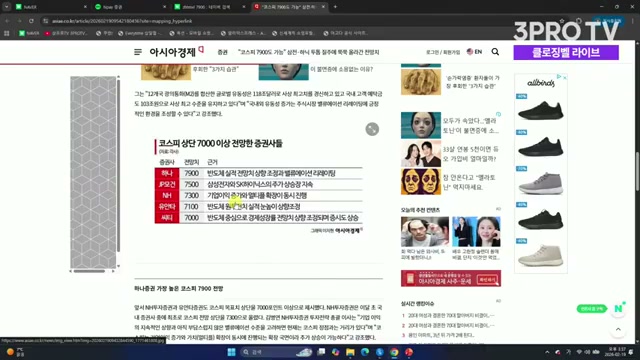The width and height of the screenshot is (640, 360).
Task: Bookmark this page with the star icon
Action: (x=562, y=21)
